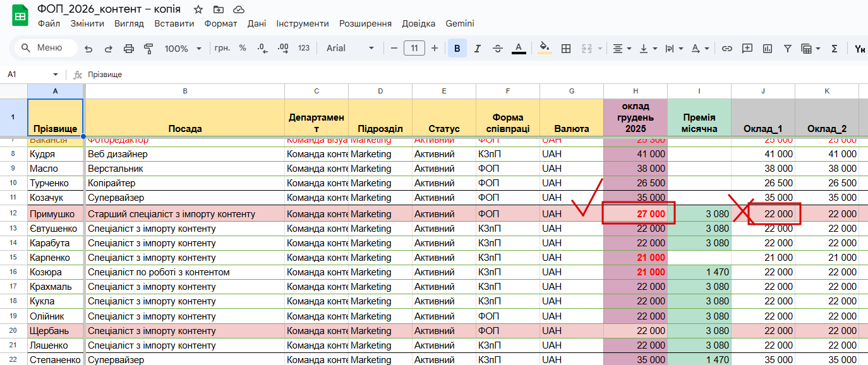Format as currency грн.
Viewport: 868px width, 365px height.
click(x=222, y=48)
